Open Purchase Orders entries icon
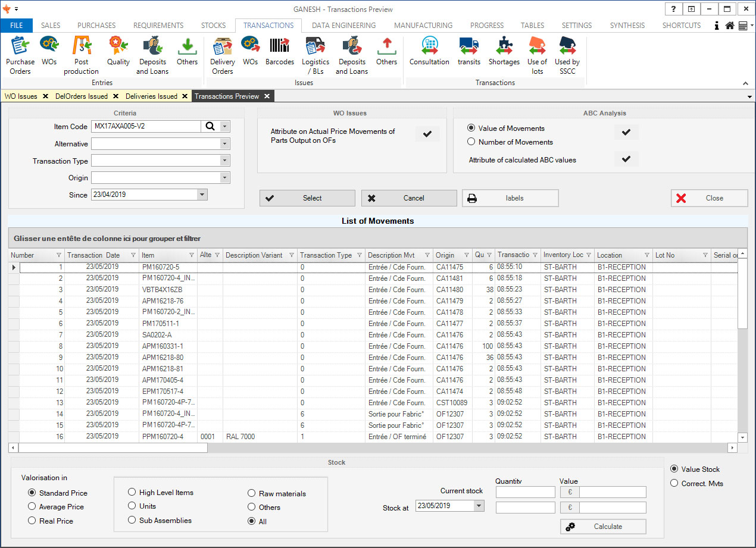This screenshot has width=756, height=548. pos(20,55)
